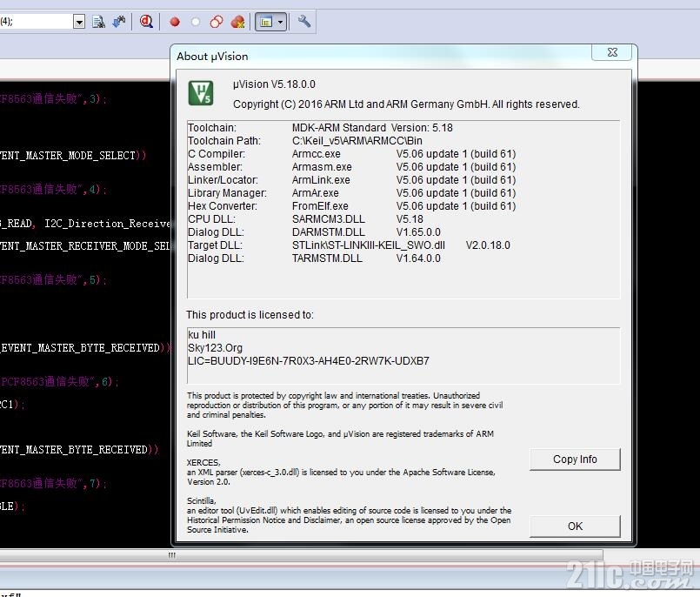
Task: Click the Incremental Find binoculars icon
Action: (x=119, y=22)
